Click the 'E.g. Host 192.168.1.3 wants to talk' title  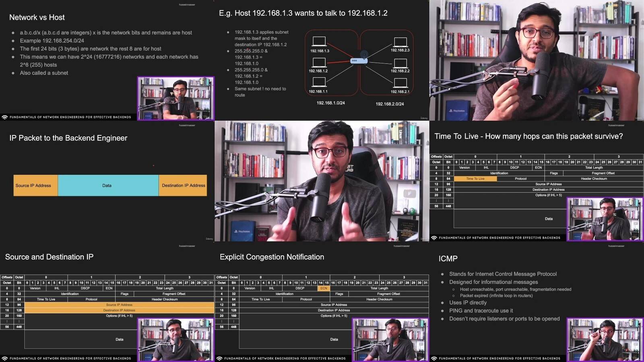[303, 13]
